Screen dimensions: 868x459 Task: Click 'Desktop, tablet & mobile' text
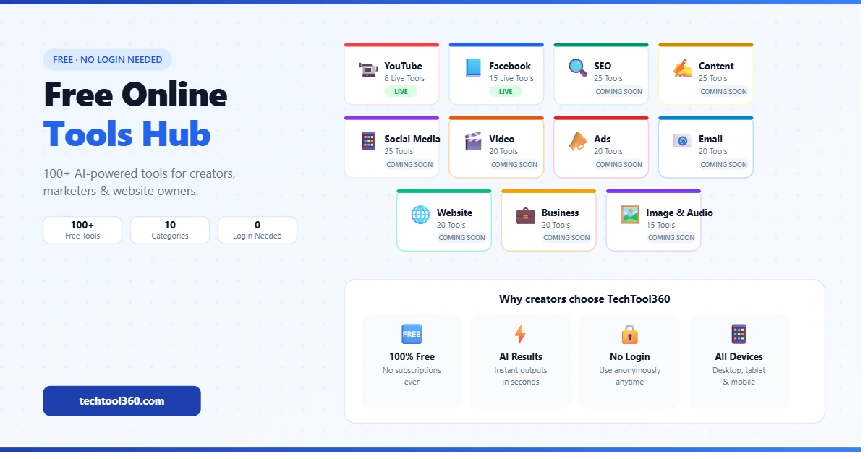pyautogui.click(x=739, y=376)
